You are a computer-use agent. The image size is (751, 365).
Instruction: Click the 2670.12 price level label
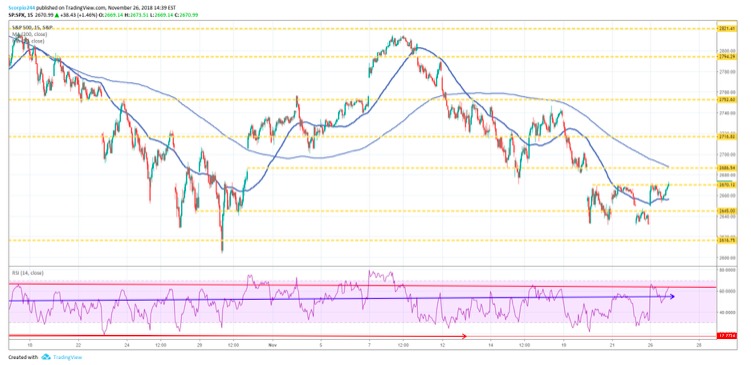[x=727, y=185]
